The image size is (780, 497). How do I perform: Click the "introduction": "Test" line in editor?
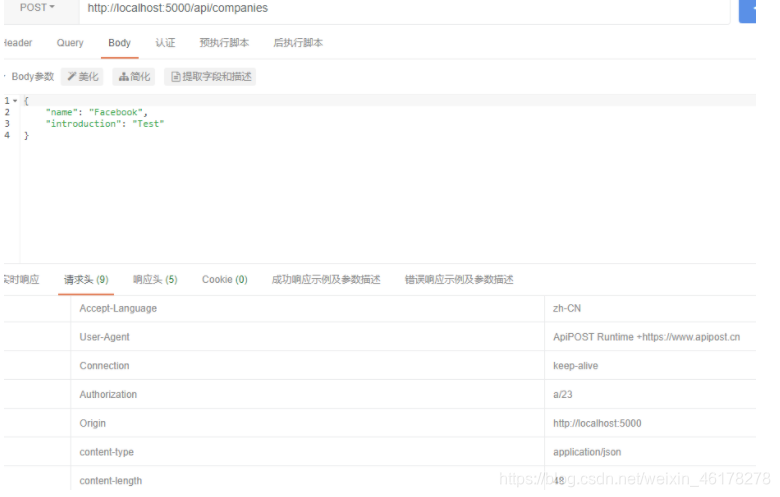pos(104,124)
